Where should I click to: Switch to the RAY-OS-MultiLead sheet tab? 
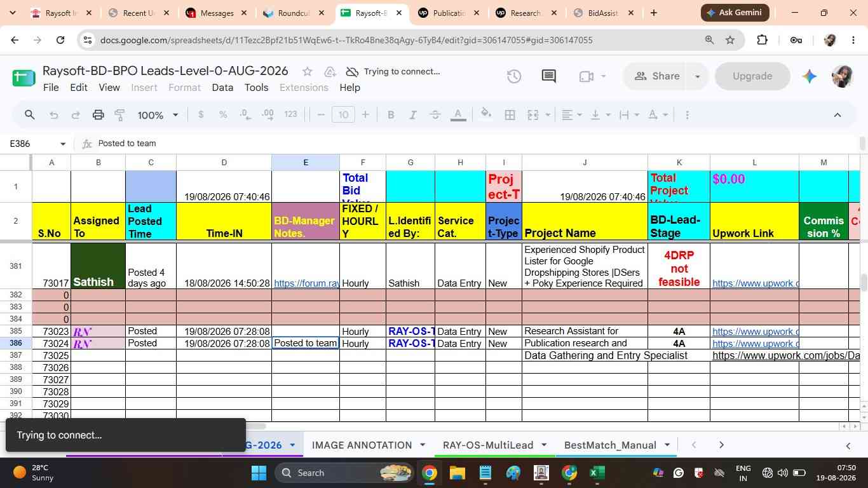[x=488, y=445]
